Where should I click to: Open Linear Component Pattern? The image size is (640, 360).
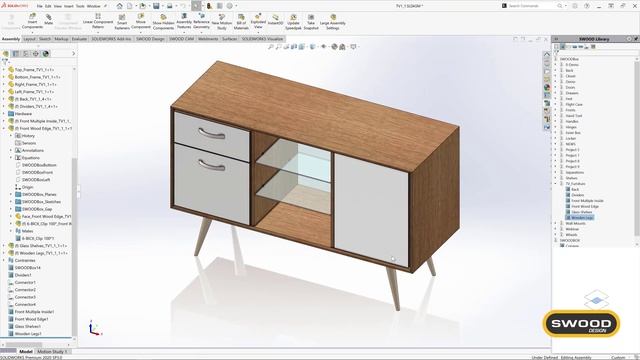click(x=98, y=21)
